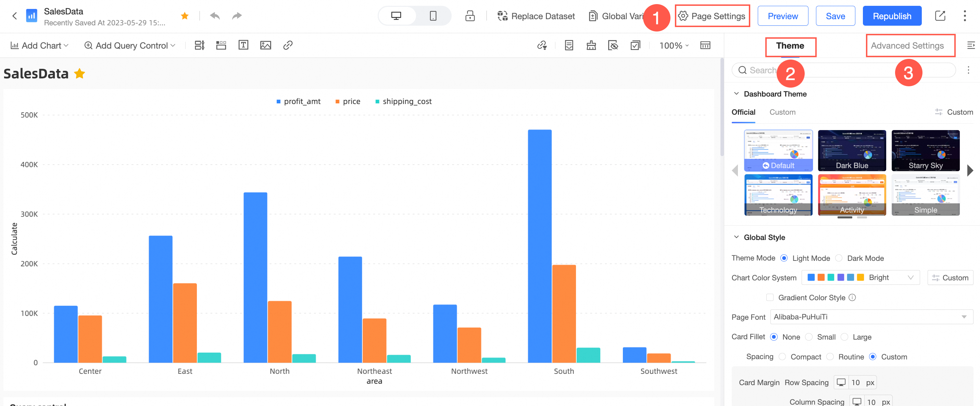980x406 pixels.
Task: Click the redo arrow icon
Action: pos(237,16)
